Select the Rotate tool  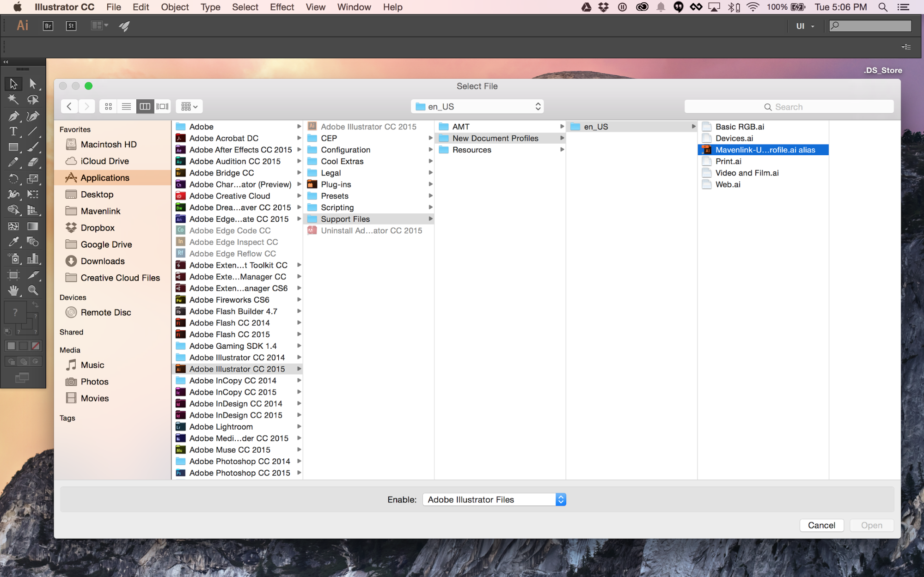point(13,178)
